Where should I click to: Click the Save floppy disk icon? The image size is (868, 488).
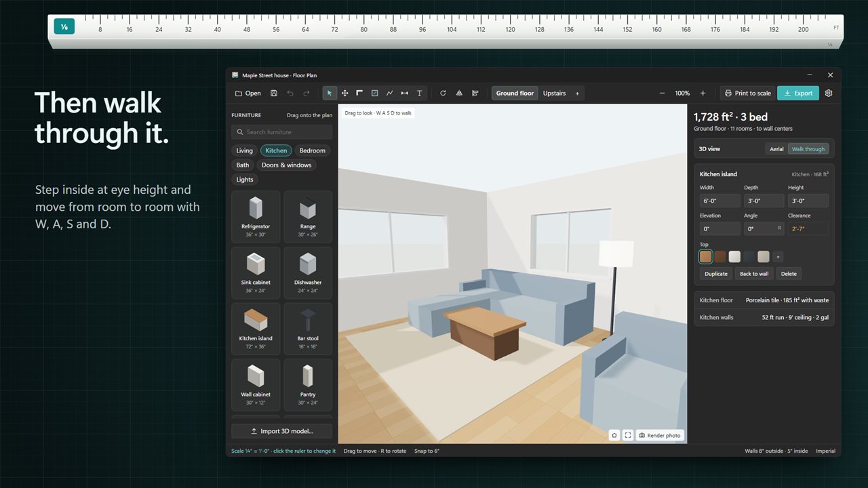pos(274,94)
